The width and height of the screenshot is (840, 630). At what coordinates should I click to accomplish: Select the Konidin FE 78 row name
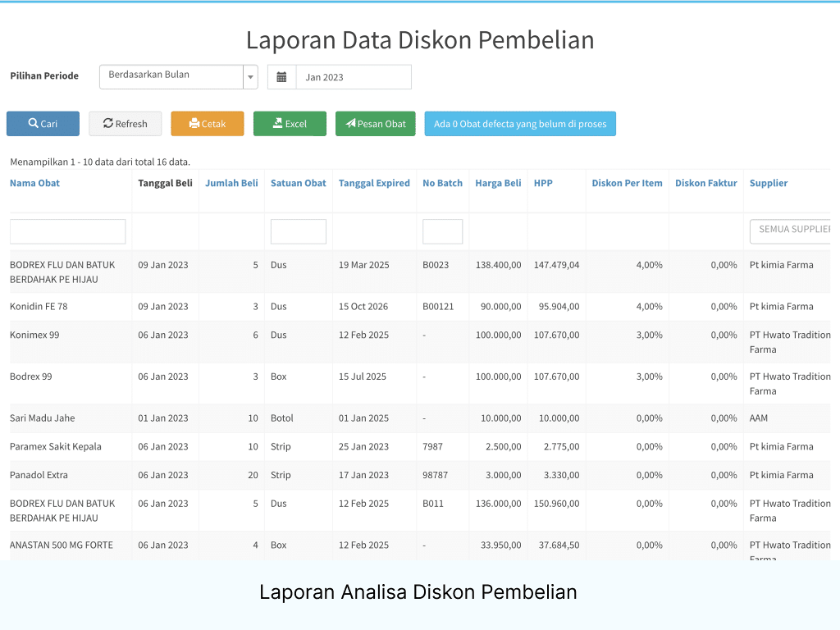[x=39, y=307]
